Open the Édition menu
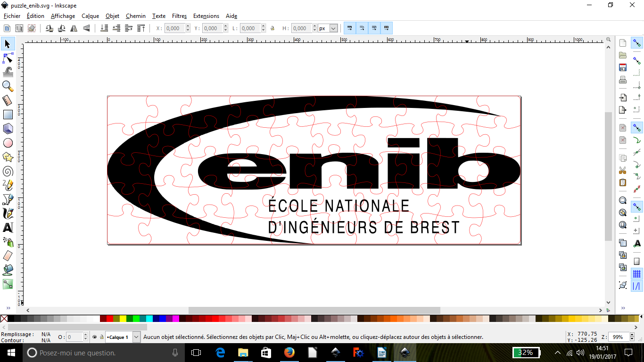644x362 pixels. pos(35,16)
